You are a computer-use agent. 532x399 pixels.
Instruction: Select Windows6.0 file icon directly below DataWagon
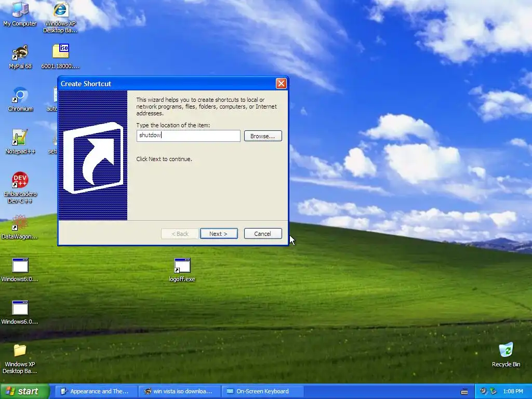point(20,270)
